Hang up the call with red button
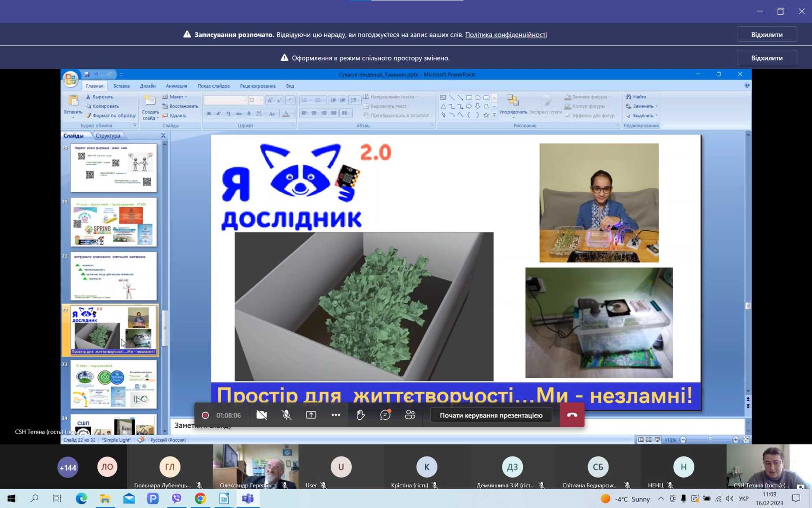Image resolution: width=812 pixels, height=508 pixels. tap(572, 415)
